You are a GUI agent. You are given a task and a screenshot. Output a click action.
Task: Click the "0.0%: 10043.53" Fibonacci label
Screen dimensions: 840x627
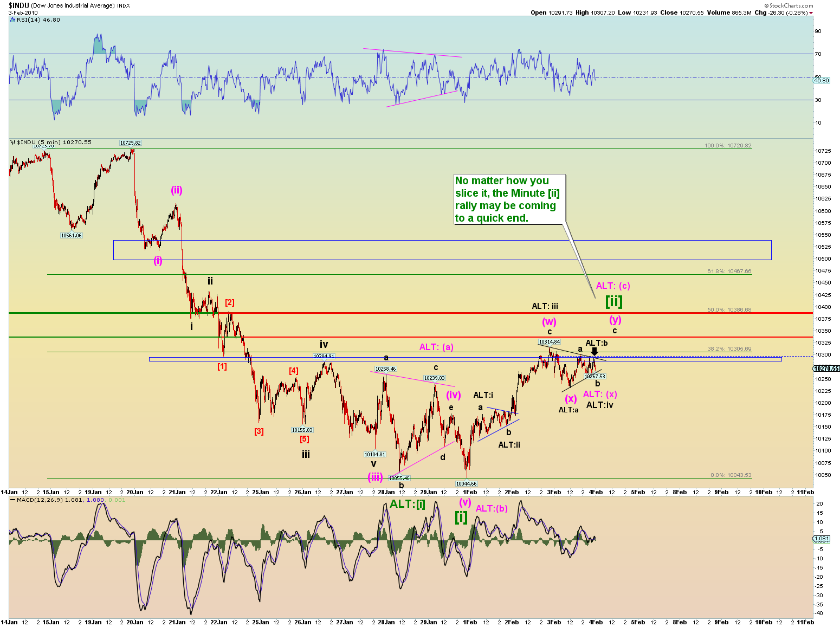[x=731, y=475]
